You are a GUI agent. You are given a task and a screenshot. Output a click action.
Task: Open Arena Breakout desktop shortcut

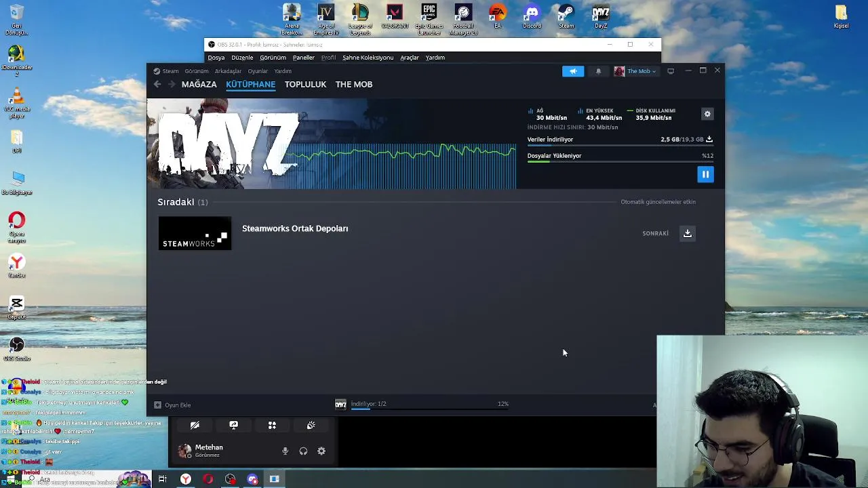[x=292, y=20]
